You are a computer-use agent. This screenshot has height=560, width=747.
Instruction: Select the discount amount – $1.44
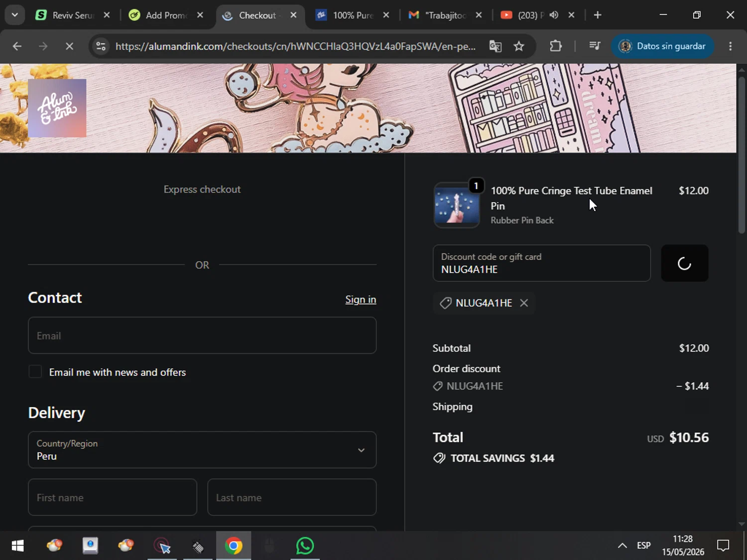tap(692, 386)
